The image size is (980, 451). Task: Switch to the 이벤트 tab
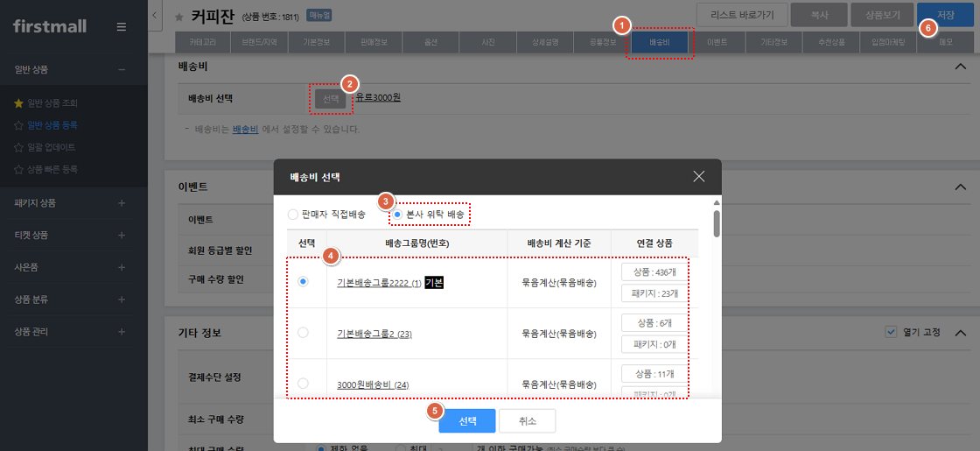tap(717, 43)
